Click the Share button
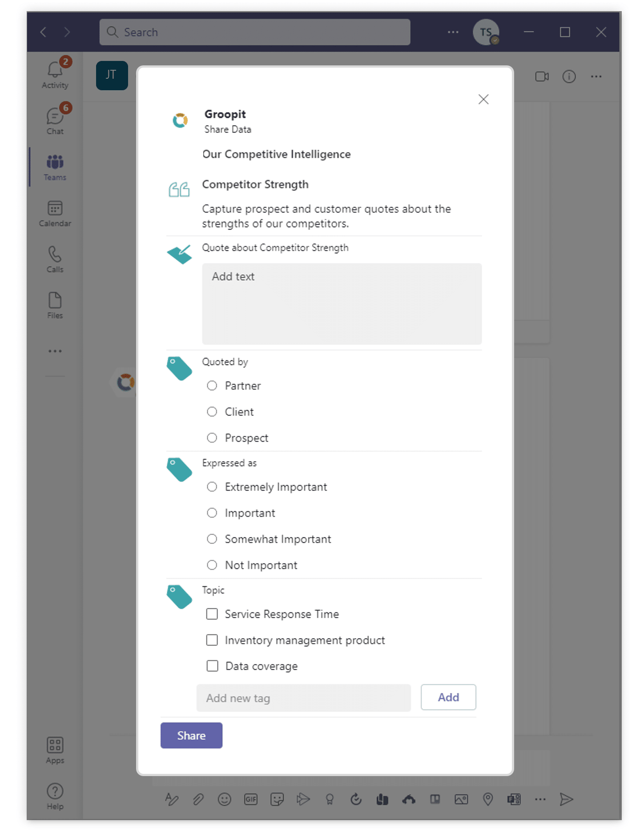This screenshot has height=833, width=644. (191, 736)
